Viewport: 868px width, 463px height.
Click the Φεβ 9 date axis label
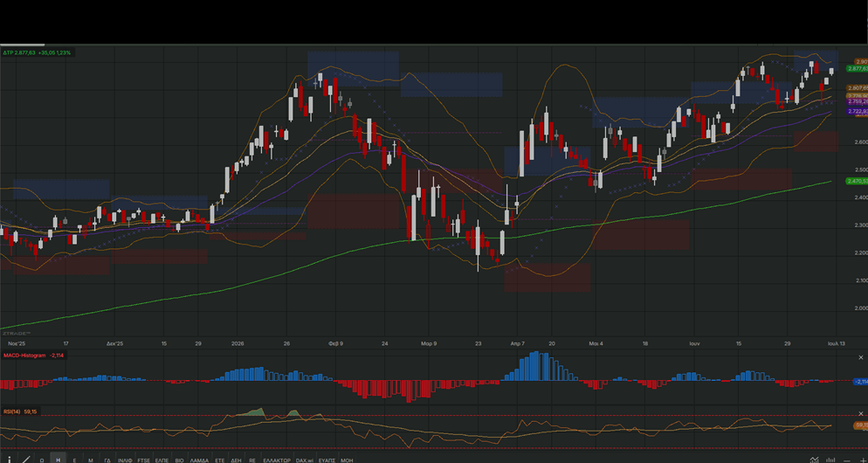pos(335,343)
